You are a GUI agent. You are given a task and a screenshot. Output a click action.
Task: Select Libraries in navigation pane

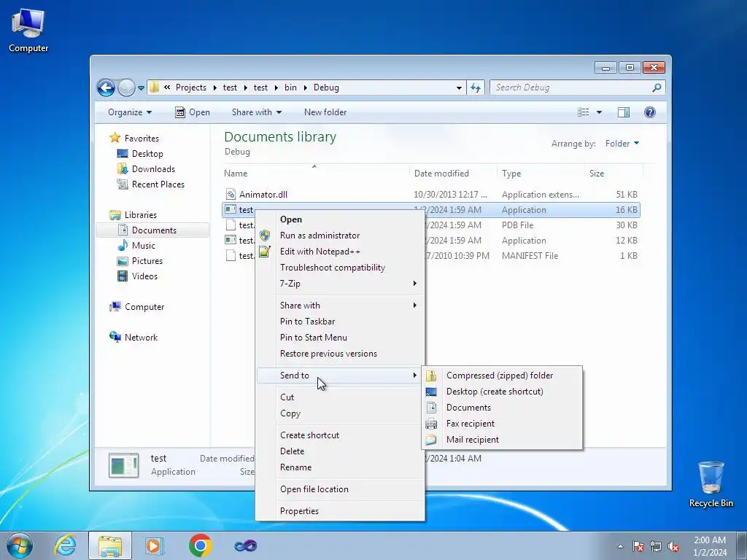click(x=141, y=215)
